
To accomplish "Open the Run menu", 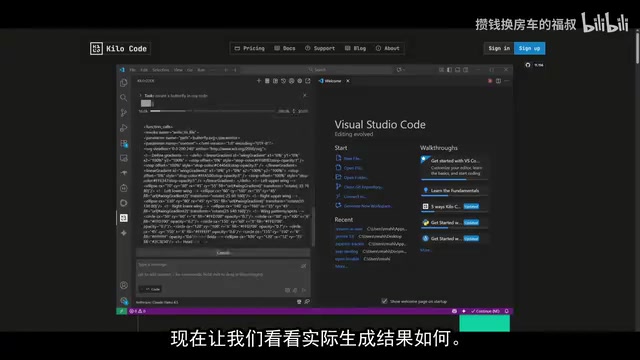I will click(x=201, y=70).
